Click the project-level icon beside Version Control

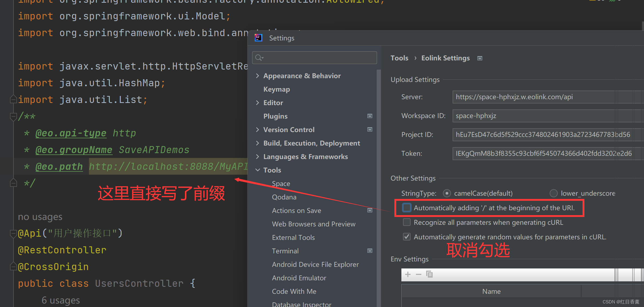[370, 129]
